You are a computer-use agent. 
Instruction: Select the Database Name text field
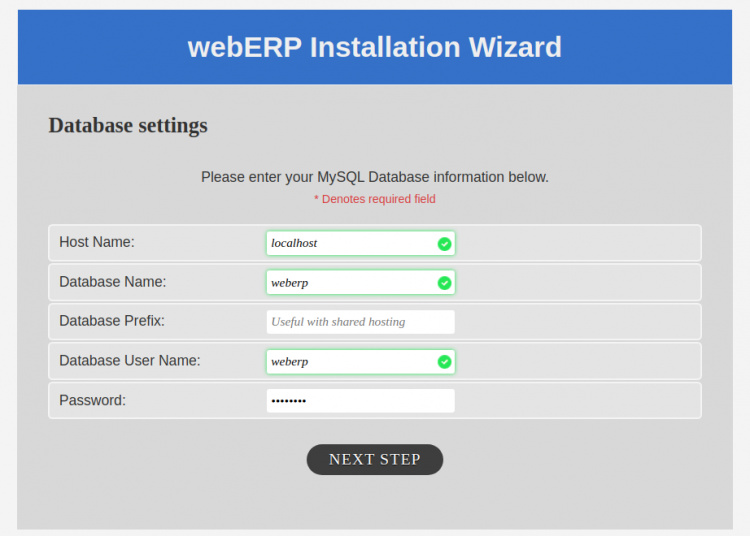(x=350, y=283)
